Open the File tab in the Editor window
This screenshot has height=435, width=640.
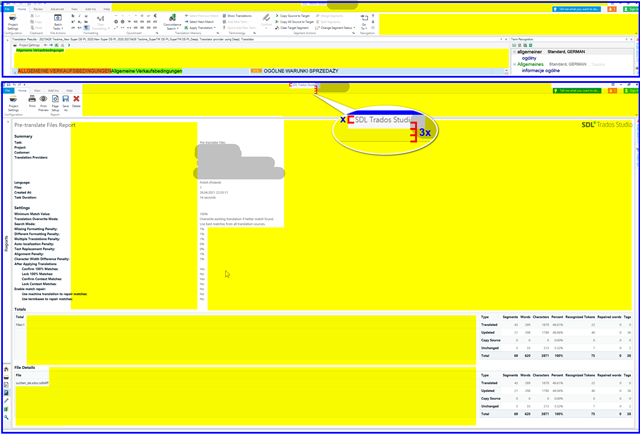[x=7, y=9]
